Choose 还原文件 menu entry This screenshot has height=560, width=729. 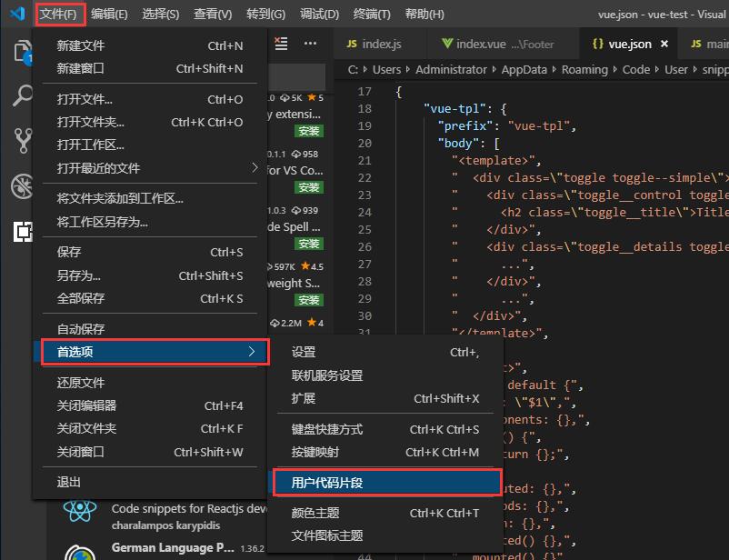click(150, 383)
